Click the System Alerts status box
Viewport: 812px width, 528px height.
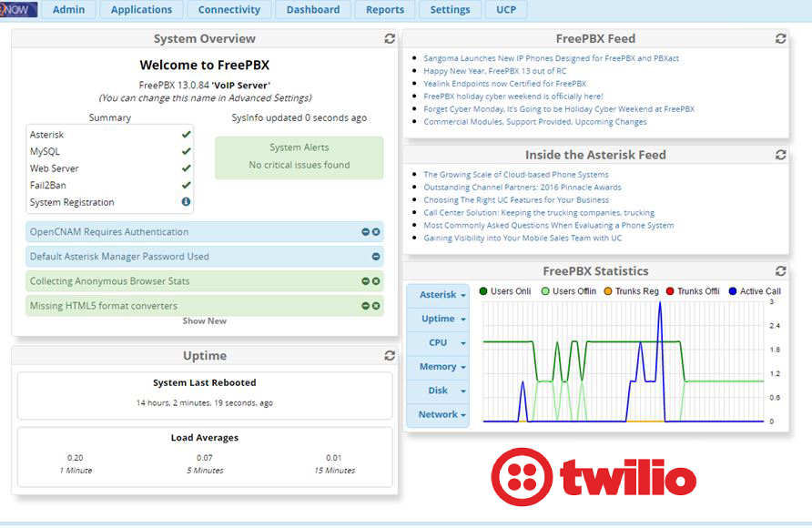coord(299,157)
